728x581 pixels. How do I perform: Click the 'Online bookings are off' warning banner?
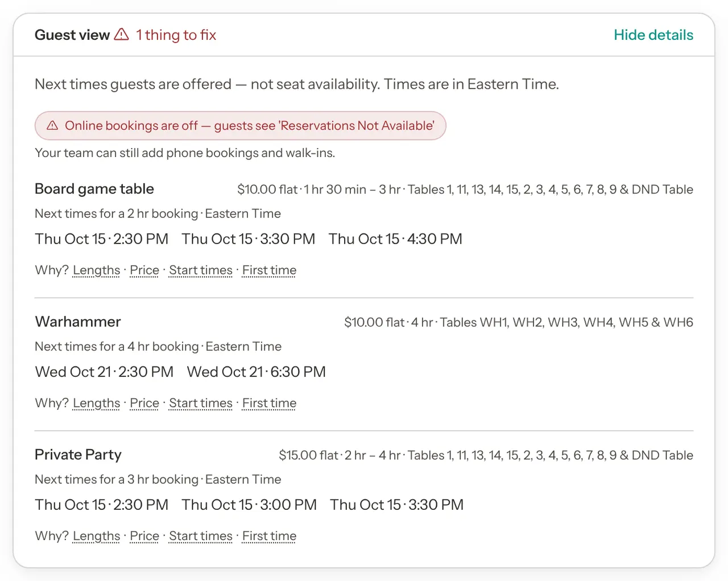(x=240, y=126)
